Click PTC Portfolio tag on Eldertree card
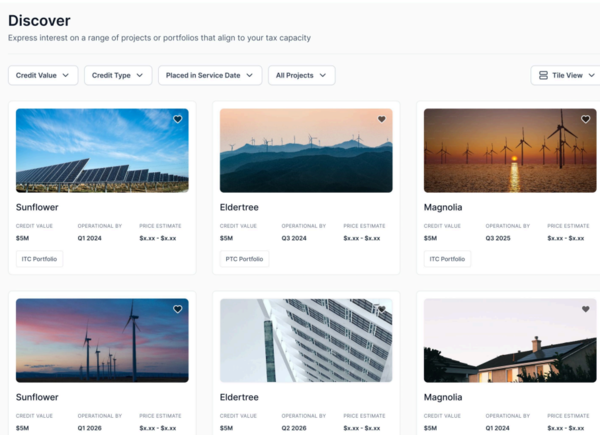The image size is (600, 435). point(244,259)
